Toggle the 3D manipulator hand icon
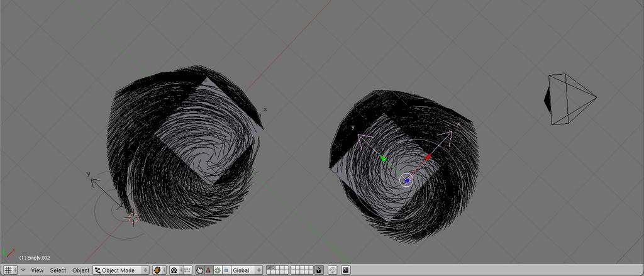Screen dimensions: 644x276 pyautogui.click(x=199, y=270)
